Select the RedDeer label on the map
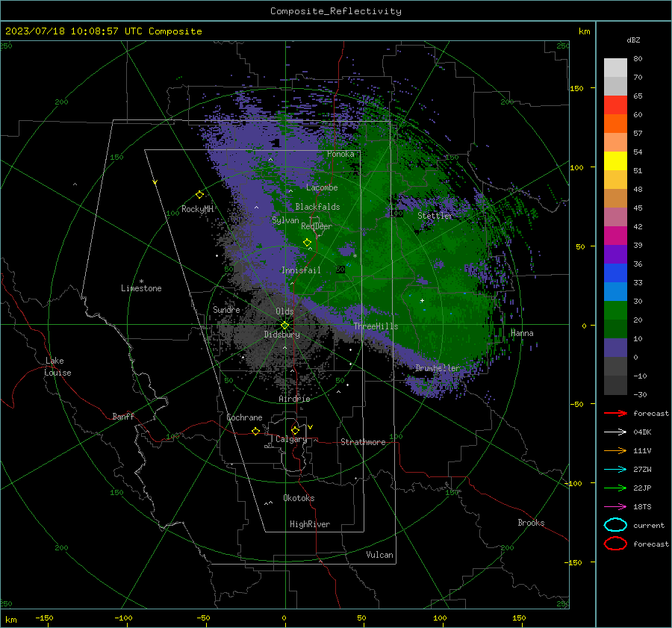Screen dimensions: 672x628 click(x=317, y=226)
